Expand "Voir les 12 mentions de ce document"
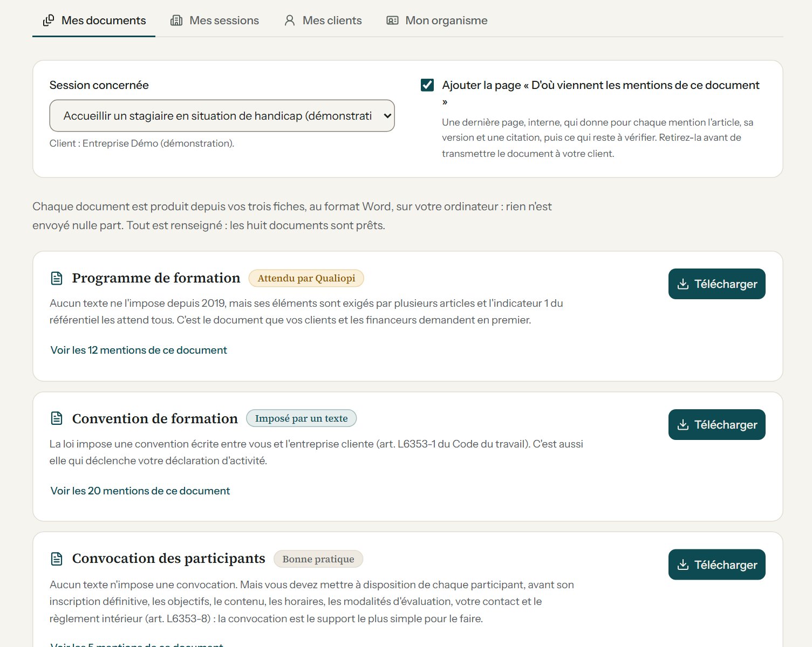This screenshot has width=812, height=647. click(x=139, y=350)
